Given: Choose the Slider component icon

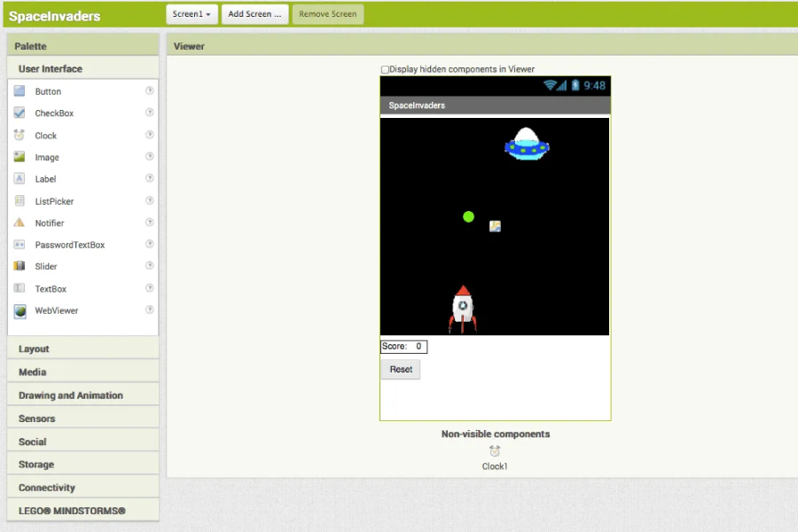Looking at the screenshot, I should pos(20,266).
